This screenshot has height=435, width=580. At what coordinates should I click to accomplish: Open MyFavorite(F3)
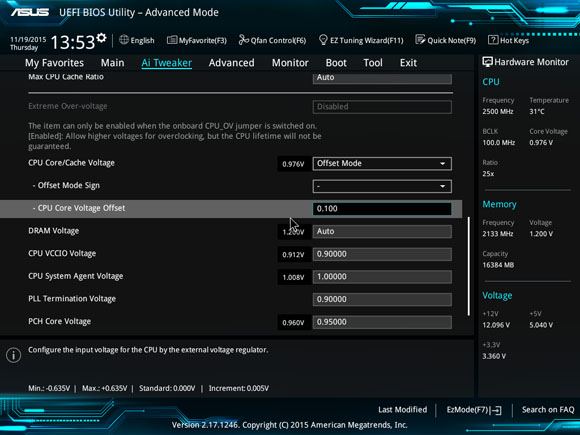197,40
